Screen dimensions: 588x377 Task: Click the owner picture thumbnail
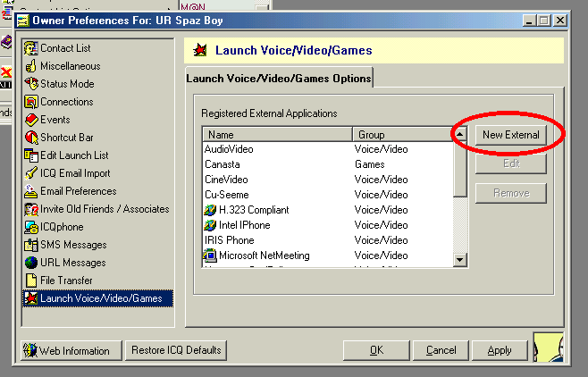pos(549,347)
